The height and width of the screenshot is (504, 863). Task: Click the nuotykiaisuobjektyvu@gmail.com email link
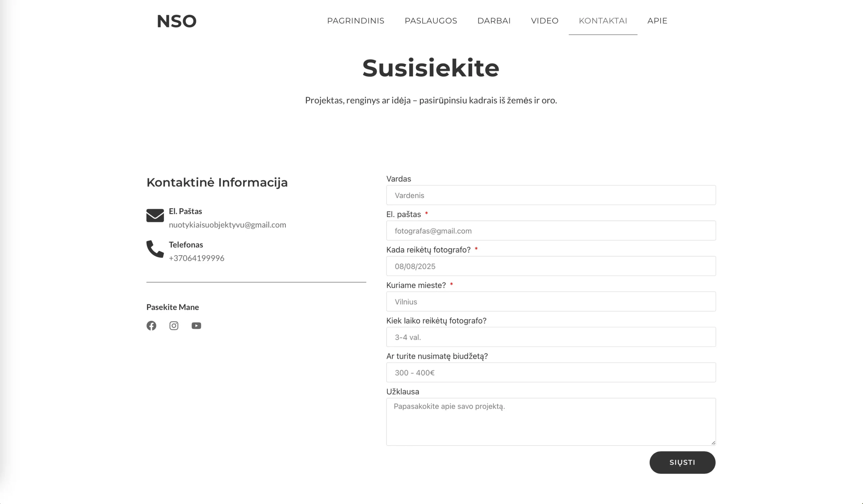pyautogui.click(x=228, y=225)
